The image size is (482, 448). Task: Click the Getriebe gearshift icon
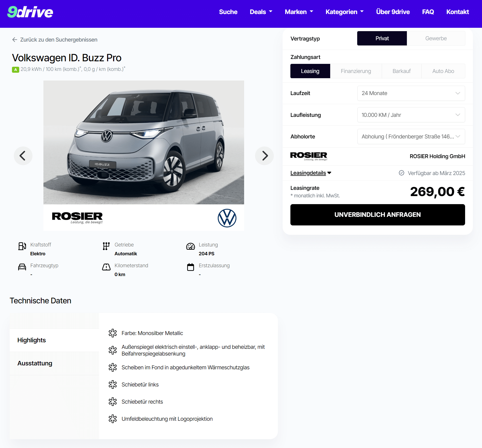pyautogui.click(x=106, y=246)
